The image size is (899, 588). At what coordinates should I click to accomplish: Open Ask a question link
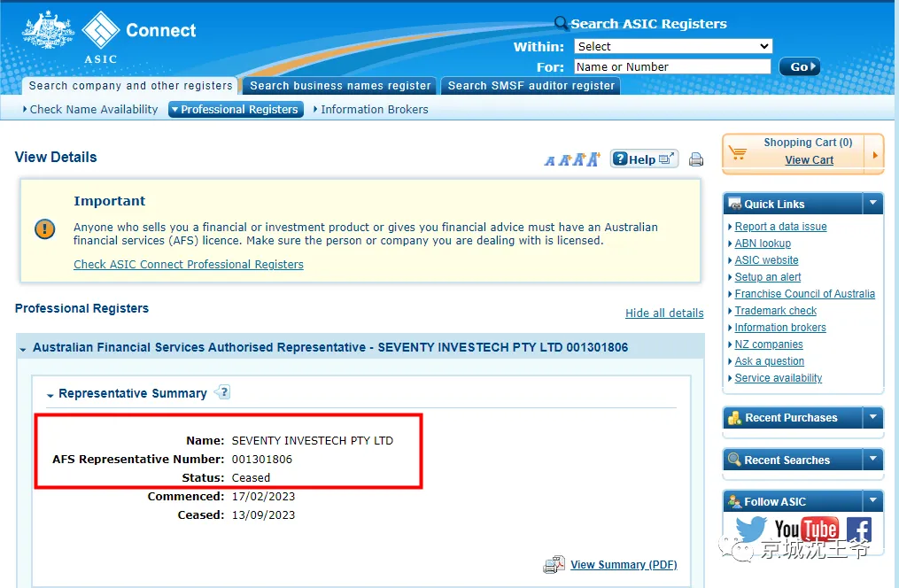(x=770, y=361)
